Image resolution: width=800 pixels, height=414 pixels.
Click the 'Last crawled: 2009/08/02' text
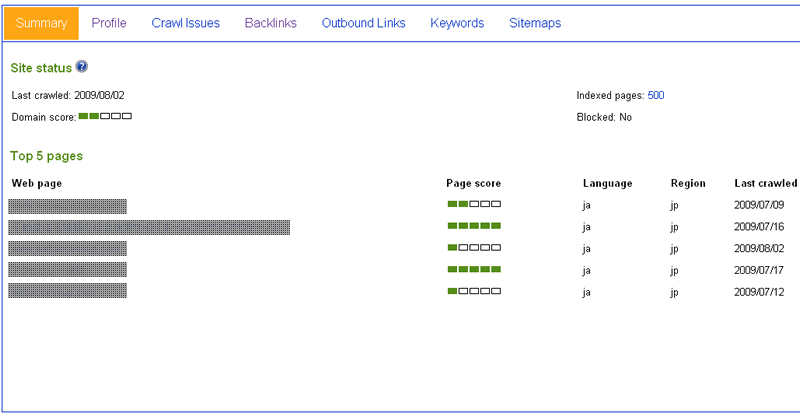point(68,95)
